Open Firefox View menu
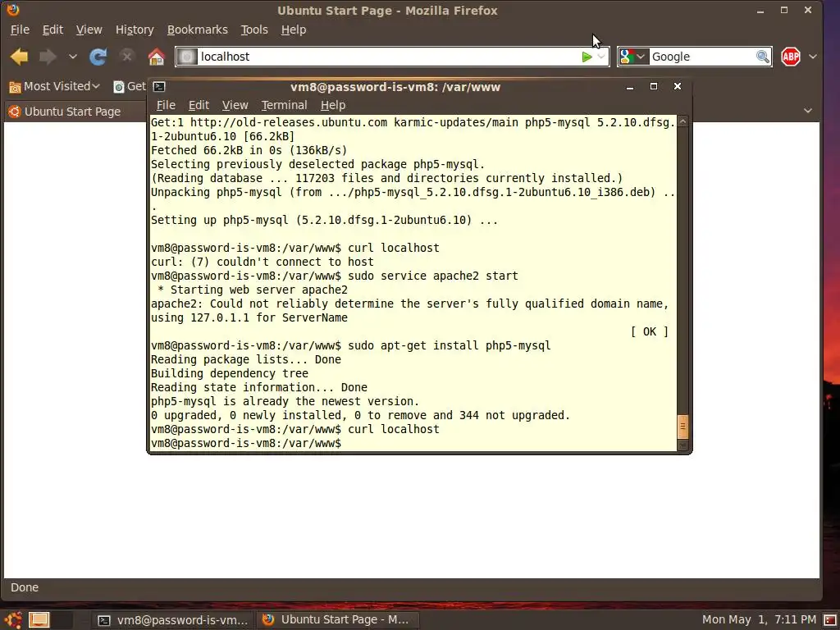The height and width of the screenshot is (630, 840). [89, 30]
